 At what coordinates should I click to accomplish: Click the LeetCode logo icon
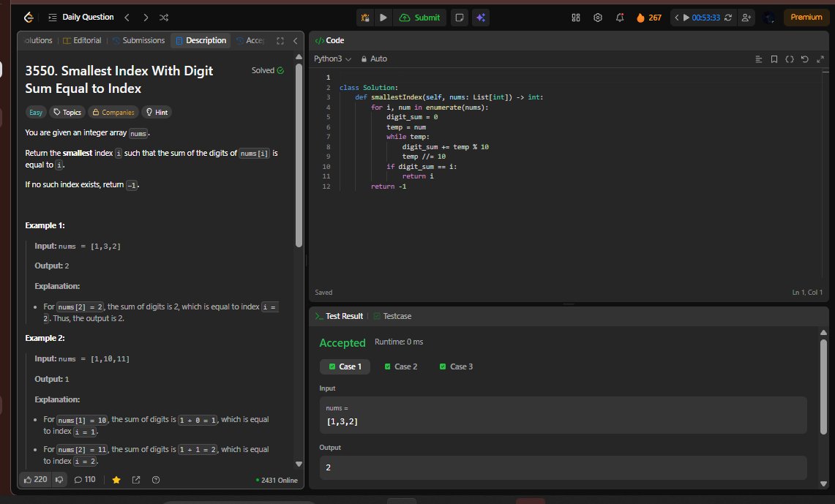click(x=29, y=18)
